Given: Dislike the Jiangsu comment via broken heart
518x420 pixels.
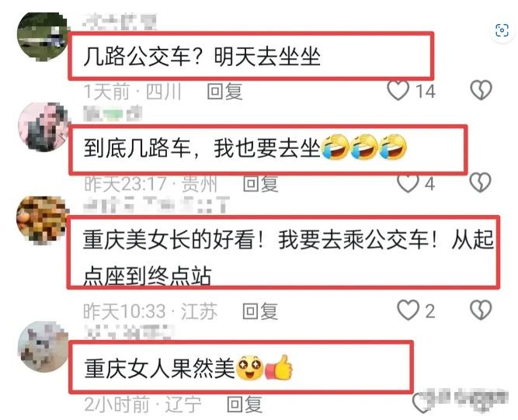Looking at the screenshot, I should [481, 311].
